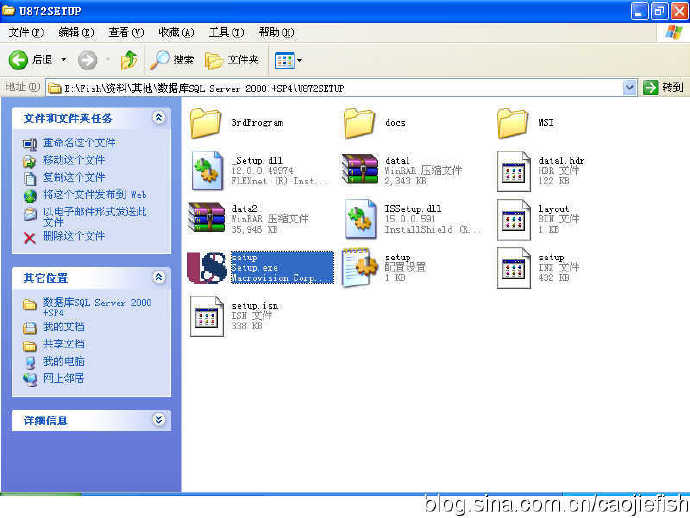690x518 pixels.
Task: Open the Search magnifier tool
Action: click(x=172, y=60)
